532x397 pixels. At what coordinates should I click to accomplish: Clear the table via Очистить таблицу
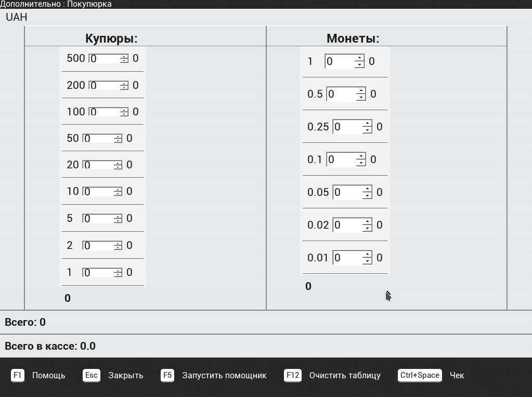tap(345, 375)
